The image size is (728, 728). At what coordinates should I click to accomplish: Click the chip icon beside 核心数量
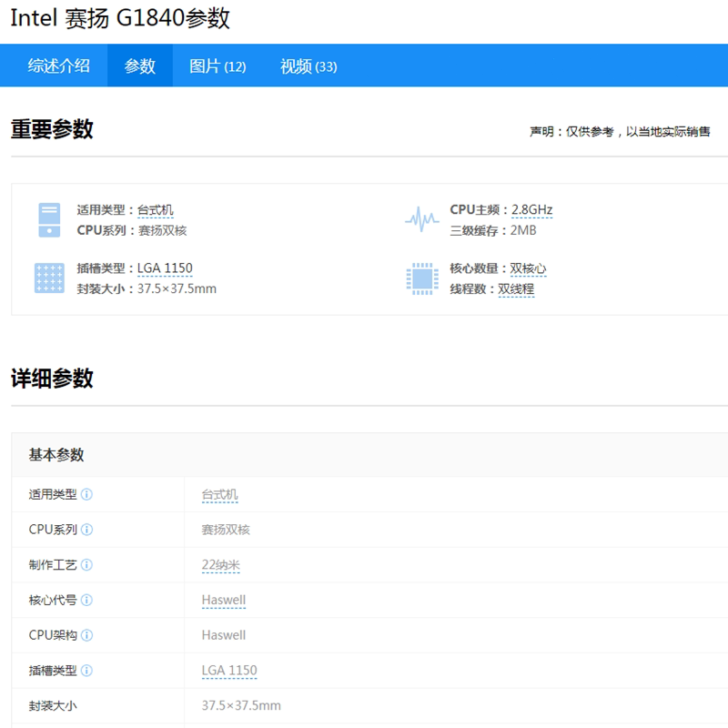[x=422, y=278]
